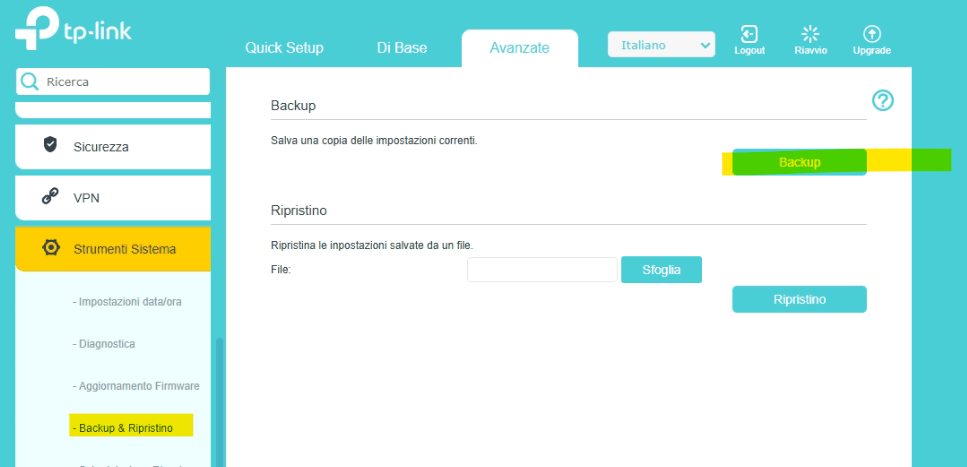Click the Upgrade icon in header
Viewport: 967px width, 467px height.
(x=871, y=34)
